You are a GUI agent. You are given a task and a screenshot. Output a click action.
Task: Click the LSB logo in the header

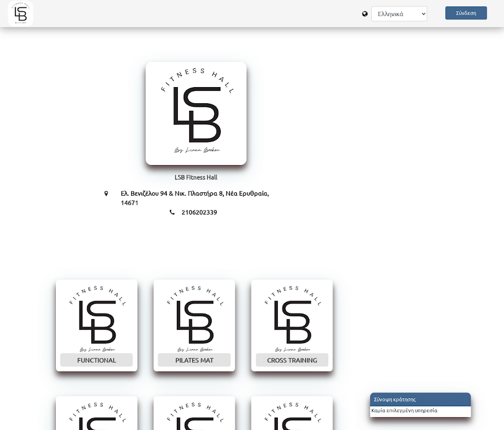[x=20, y=13]
